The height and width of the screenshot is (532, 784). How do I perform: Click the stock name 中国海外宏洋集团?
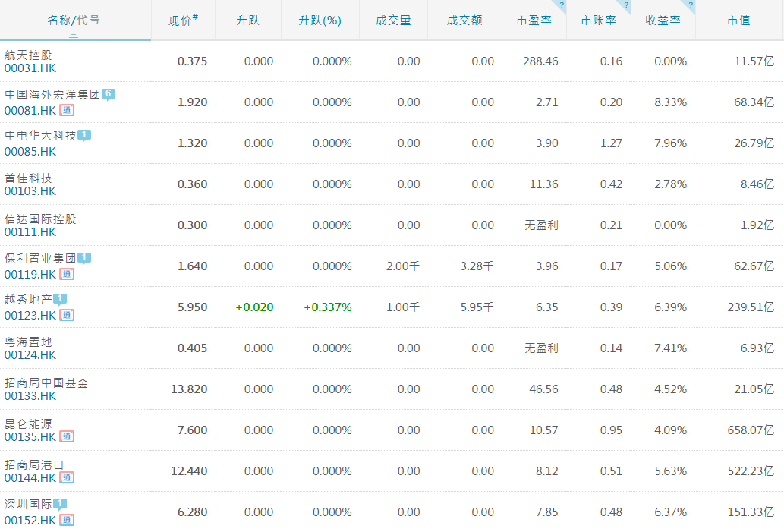coord(52,95)
